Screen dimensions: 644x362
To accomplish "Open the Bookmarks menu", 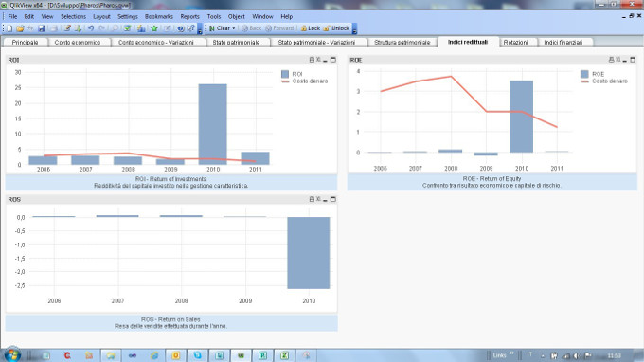I will tap(158, 16).
